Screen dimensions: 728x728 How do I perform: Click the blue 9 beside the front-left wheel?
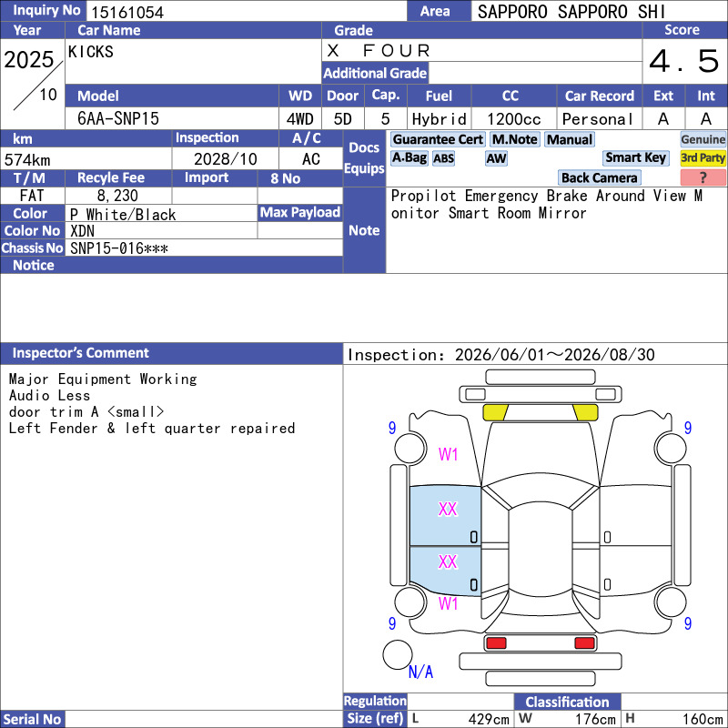392,428
